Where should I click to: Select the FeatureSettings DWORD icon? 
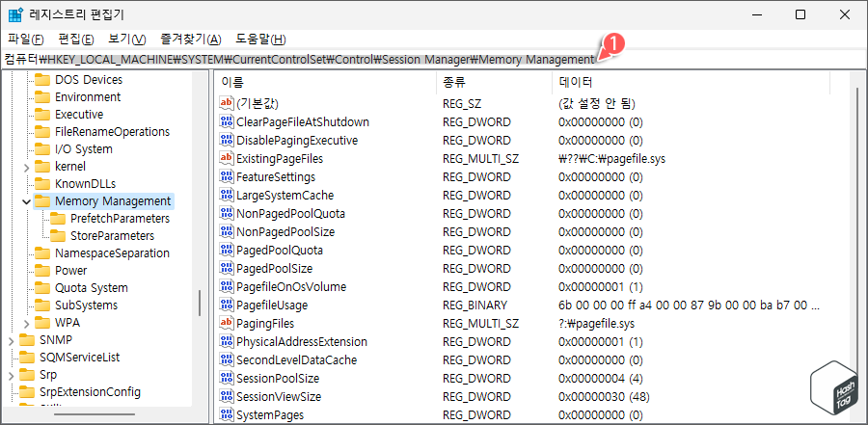(x=227, y=176)
